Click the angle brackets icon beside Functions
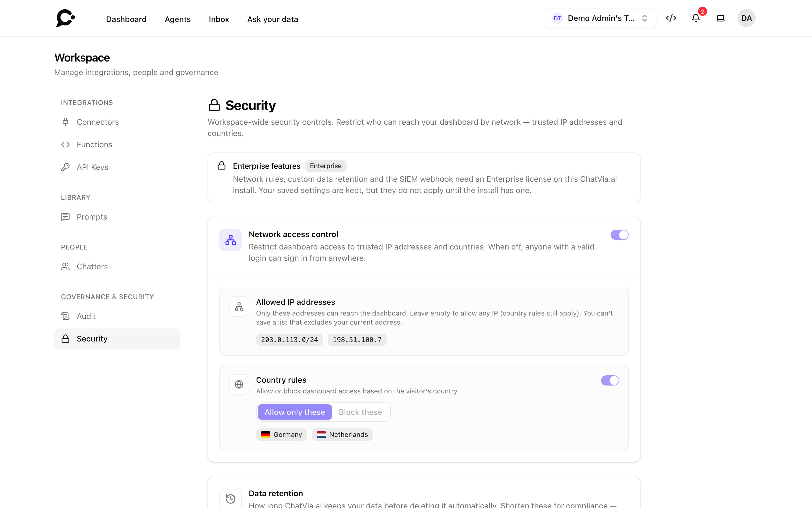Viewport: 812px width, 508px height. coord(65,144)
